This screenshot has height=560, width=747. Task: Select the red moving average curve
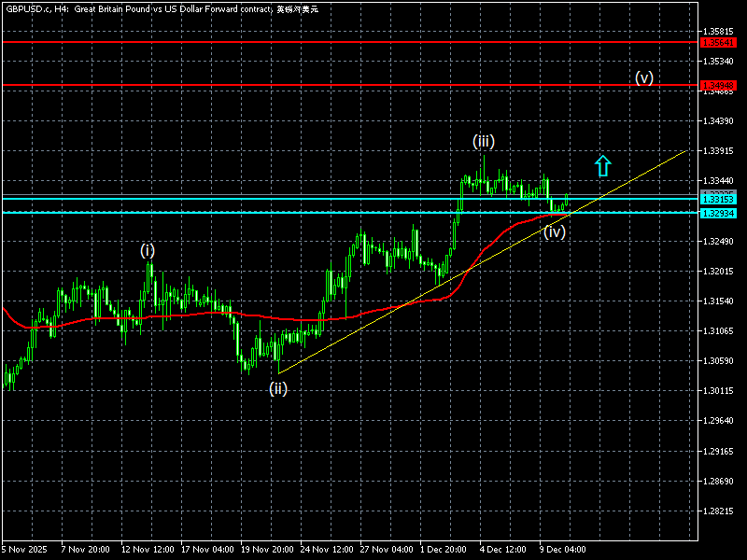(x=286, y=320)
